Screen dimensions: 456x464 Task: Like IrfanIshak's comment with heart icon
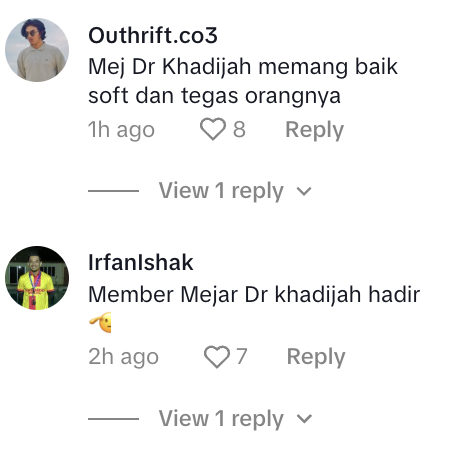pos(217,357)
